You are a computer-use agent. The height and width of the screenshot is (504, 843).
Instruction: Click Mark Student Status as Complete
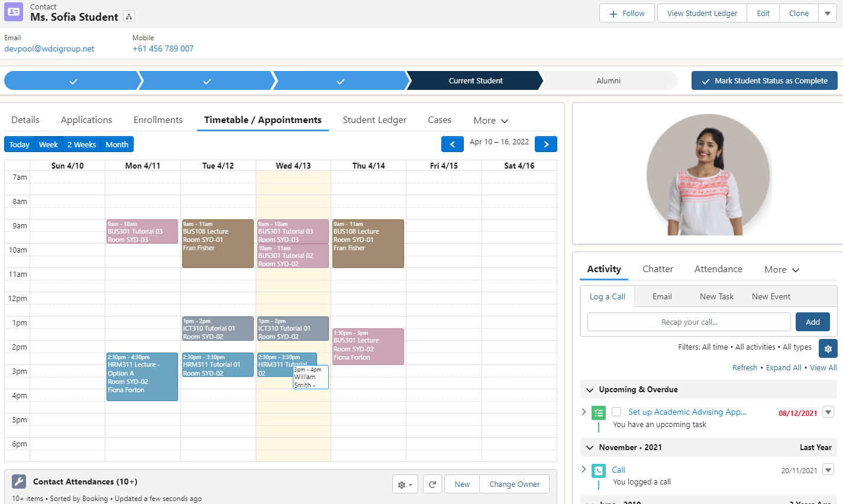764,80
